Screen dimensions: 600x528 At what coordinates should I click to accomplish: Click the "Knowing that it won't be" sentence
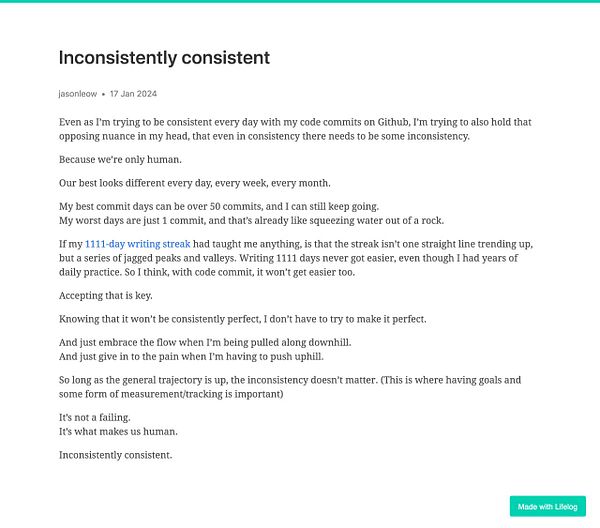point(242,319)
